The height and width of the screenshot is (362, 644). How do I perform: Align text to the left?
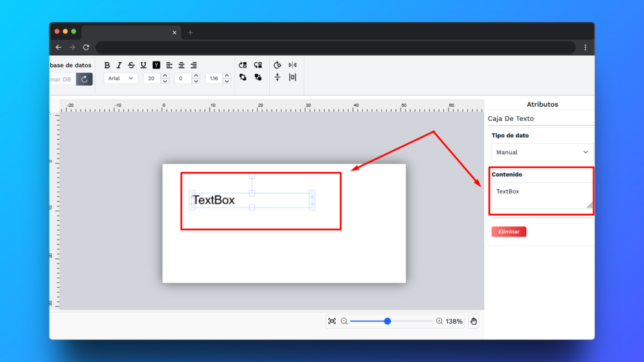click(x=169, y=65)
